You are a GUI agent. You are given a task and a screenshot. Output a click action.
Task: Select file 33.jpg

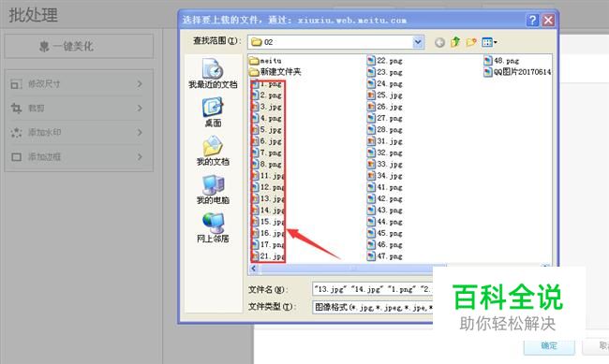(x=385, y=164)
